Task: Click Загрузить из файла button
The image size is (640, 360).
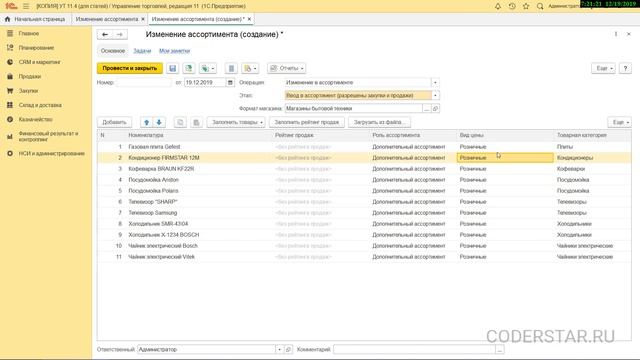Action: point(379,122)
